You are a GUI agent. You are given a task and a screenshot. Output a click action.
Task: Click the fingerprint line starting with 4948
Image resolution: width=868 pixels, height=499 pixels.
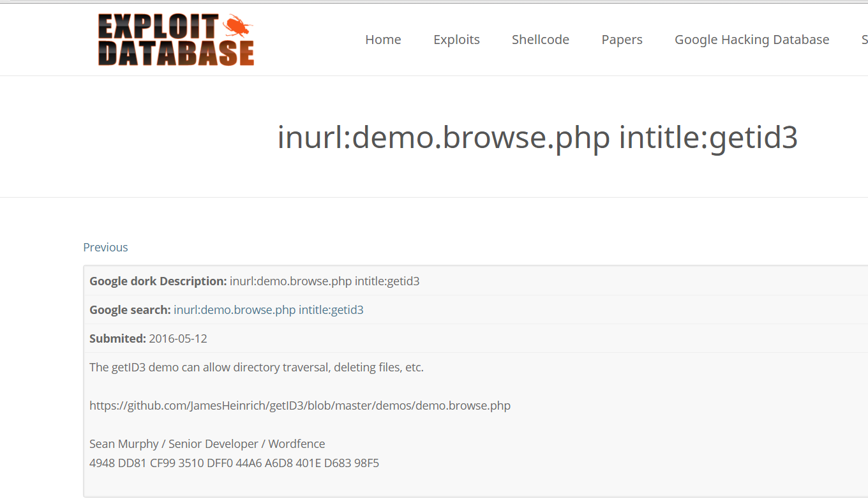pos(234,463)
